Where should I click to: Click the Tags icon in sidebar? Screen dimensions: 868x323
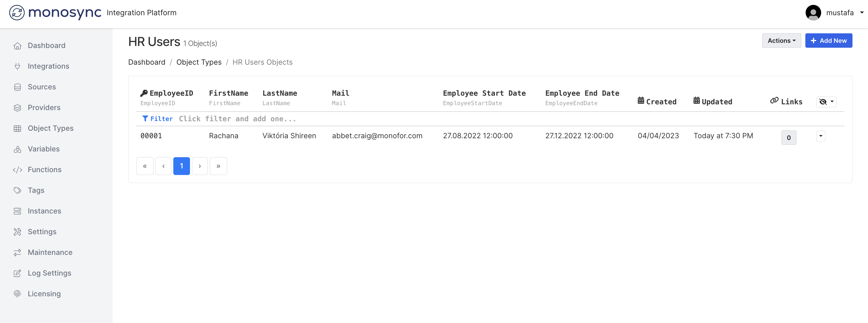coord(18,190)
